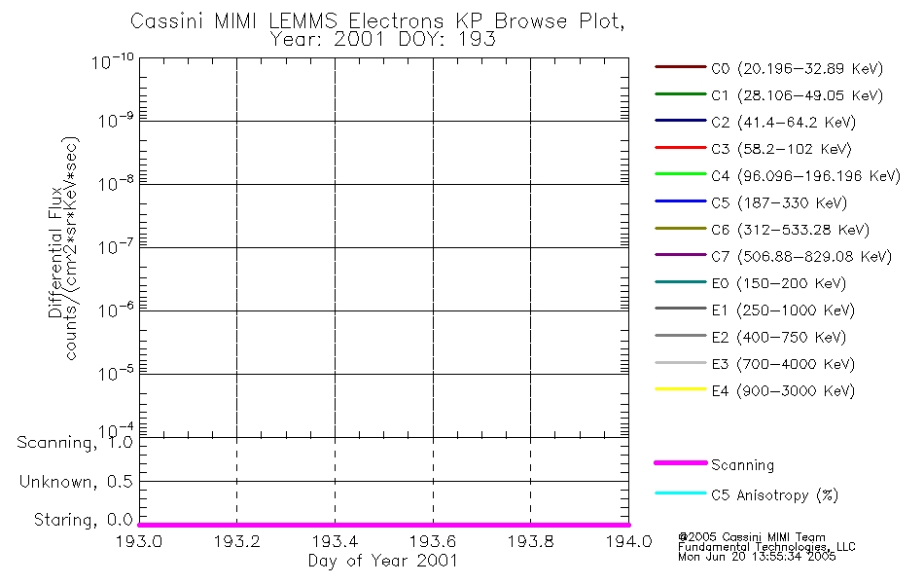Select the cyan C5 Anisotropy swatch

[x=680, y=493]
